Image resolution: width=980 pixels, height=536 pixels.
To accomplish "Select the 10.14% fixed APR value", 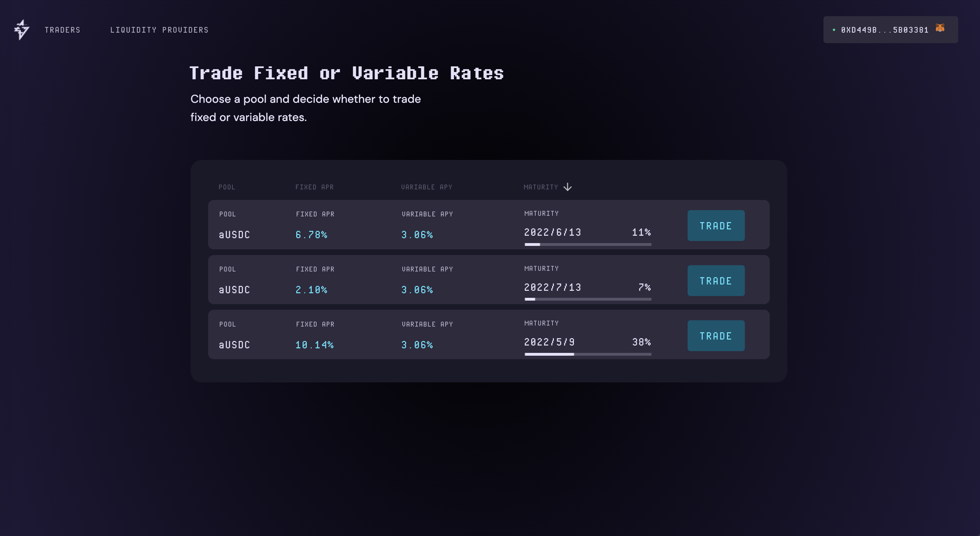I will click(314, 345).
